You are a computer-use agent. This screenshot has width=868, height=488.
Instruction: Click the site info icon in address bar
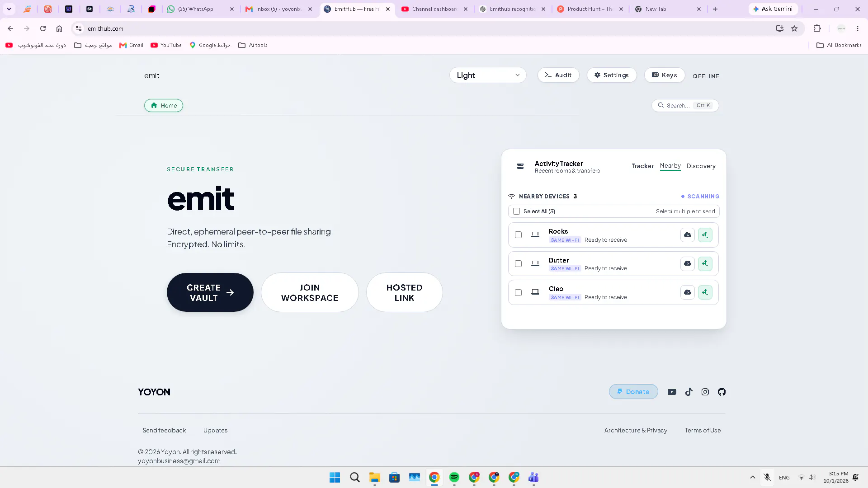(79, 28)
